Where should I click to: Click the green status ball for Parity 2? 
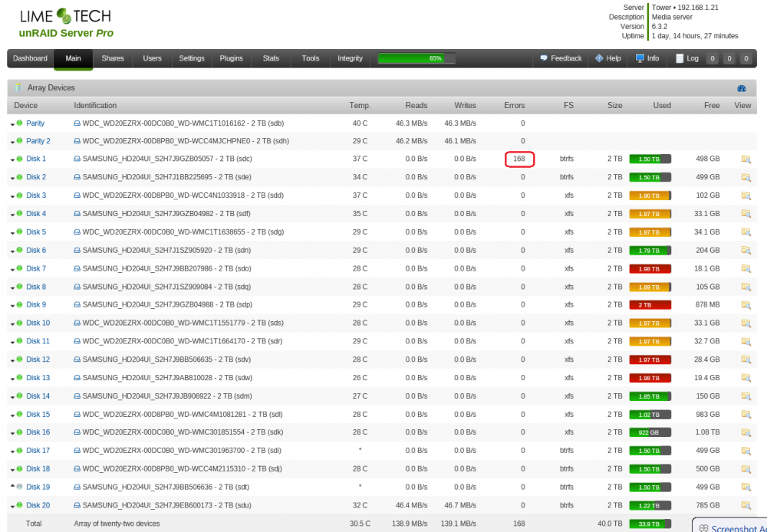(x=20, y=141)
